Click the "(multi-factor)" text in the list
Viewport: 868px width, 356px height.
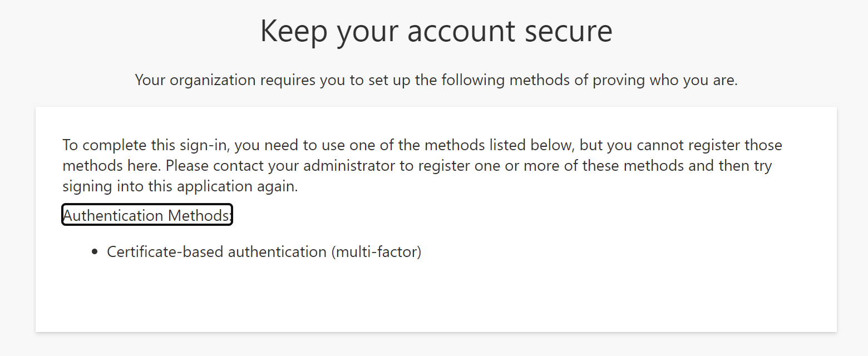click(377, 252)
